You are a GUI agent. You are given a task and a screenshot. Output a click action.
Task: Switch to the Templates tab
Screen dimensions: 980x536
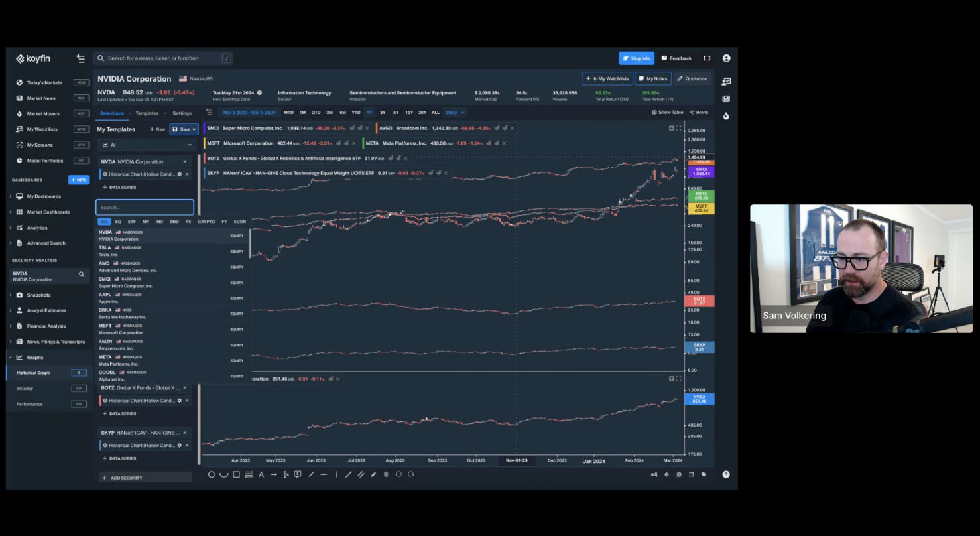(x=147, y=113)
